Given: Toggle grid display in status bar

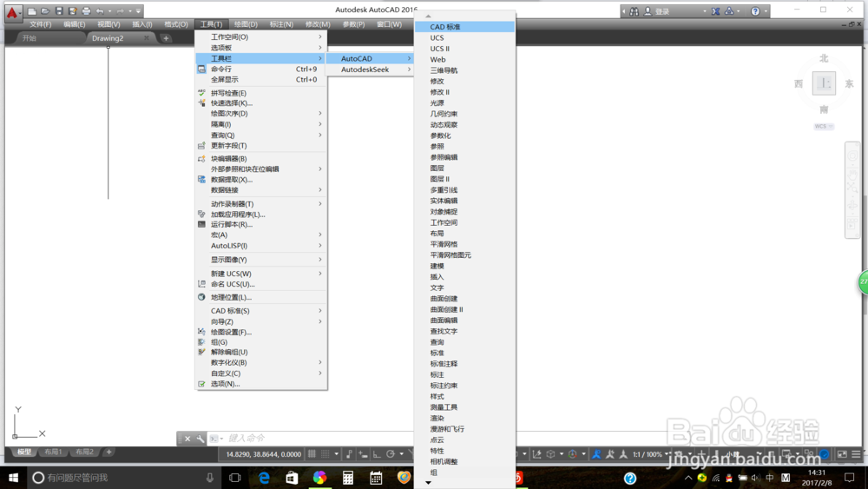Looking at the screenshot, I should coord(312,454).
